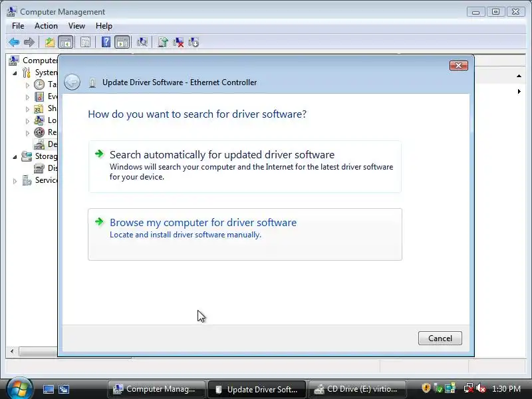Switch to Computer Management taskbar button
Image resolution: width=532 pixels, height=399 pixels.
point(157,389)
